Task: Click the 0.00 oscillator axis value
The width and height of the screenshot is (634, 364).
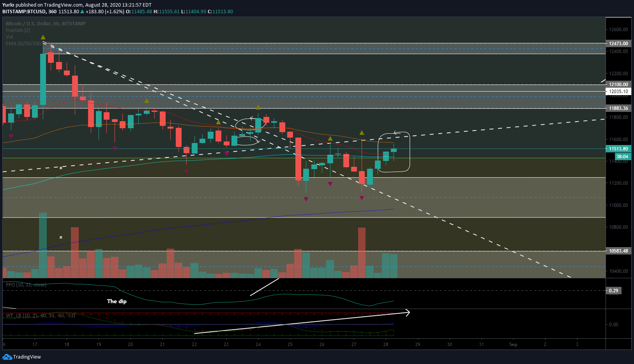Action: (614, 325)
